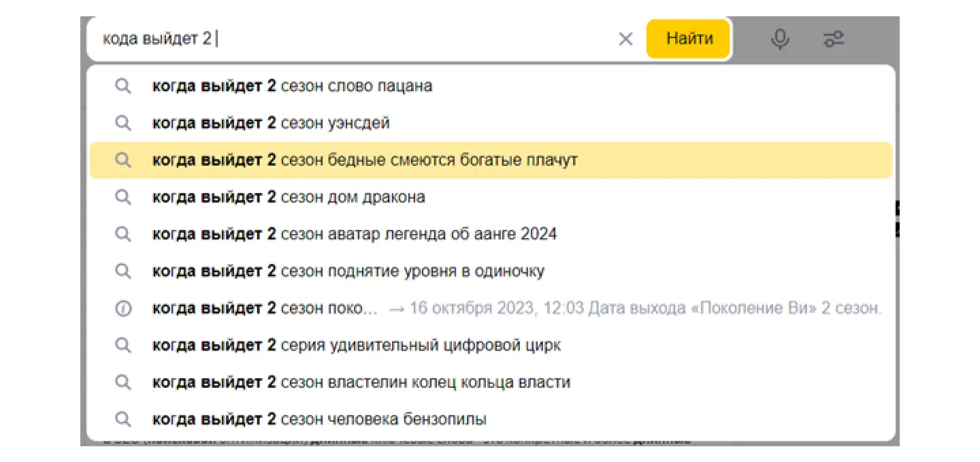Click magnifier icon beside 'уэнсдей'
The height and width of the screenshot is (462, 980).
[123, 123]
